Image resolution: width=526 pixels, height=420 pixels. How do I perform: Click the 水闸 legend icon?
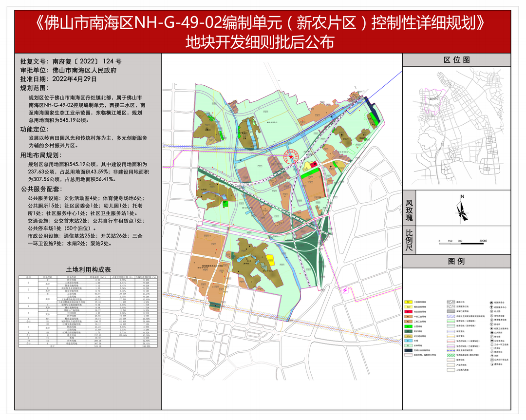tap(492, 356)
